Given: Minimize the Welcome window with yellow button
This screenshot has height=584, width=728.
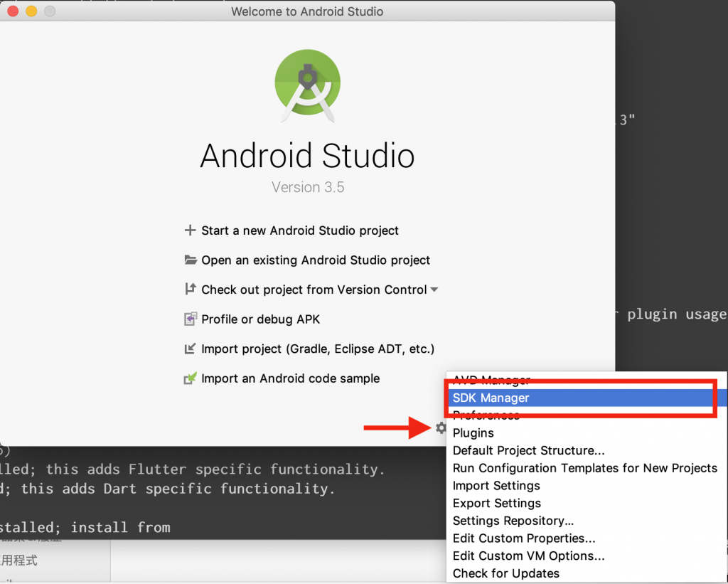Looking at the screenshot, I should coord(31,11).
